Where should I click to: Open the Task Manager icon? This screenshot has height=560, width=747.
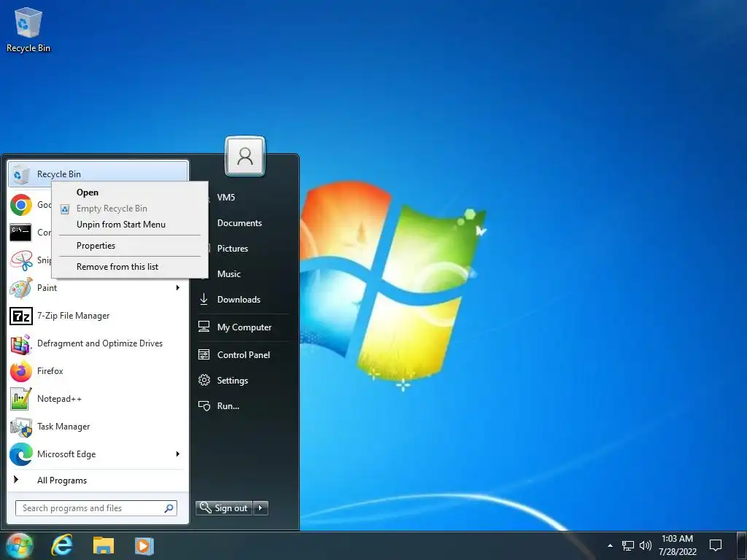[x=21, y=427]
